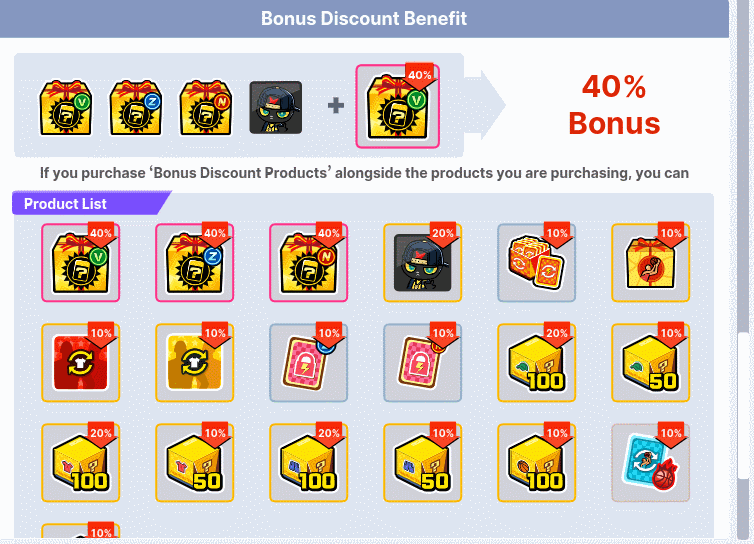Select the orange card pack at 10%
Screen dimensions: 754x544
[536, 263]
